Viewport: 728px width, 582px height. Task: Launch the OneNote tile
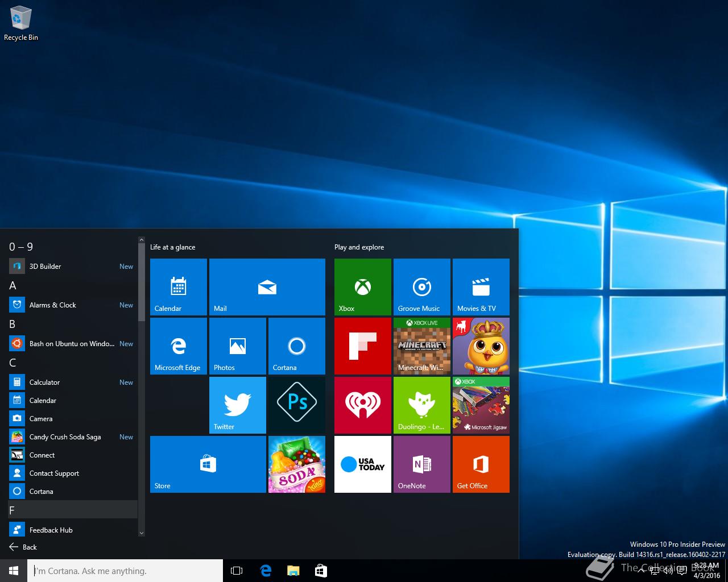coord(422,464)
